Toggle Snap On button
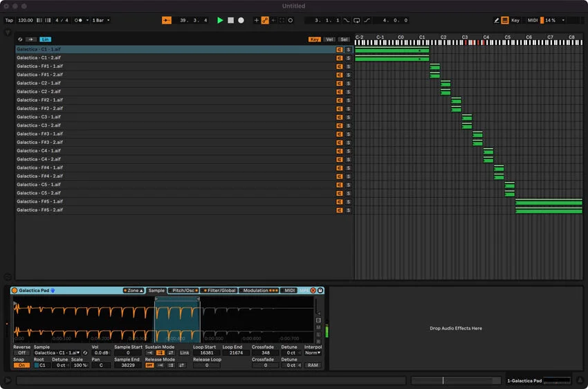 pyautogui.click(x=21, y=365)
